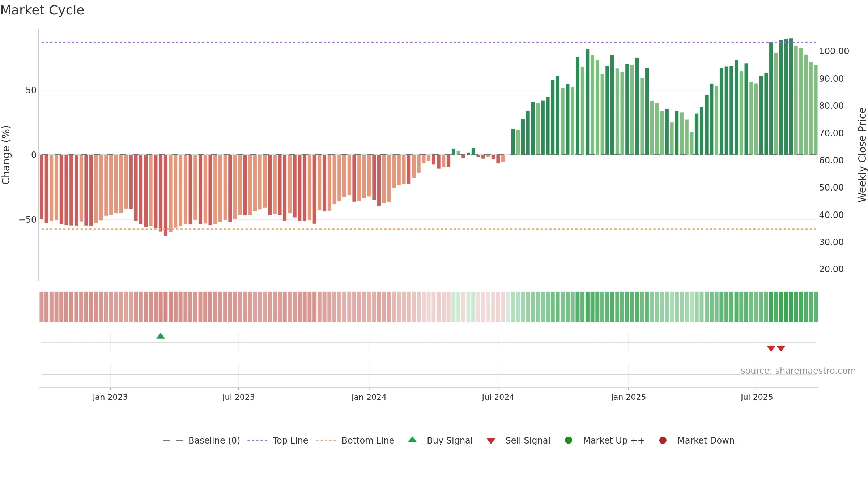Image resolution: width=868 pixels, height=488 pixels.
Task: Click the 30.00 price axis tick
Action: click(831, 242)
